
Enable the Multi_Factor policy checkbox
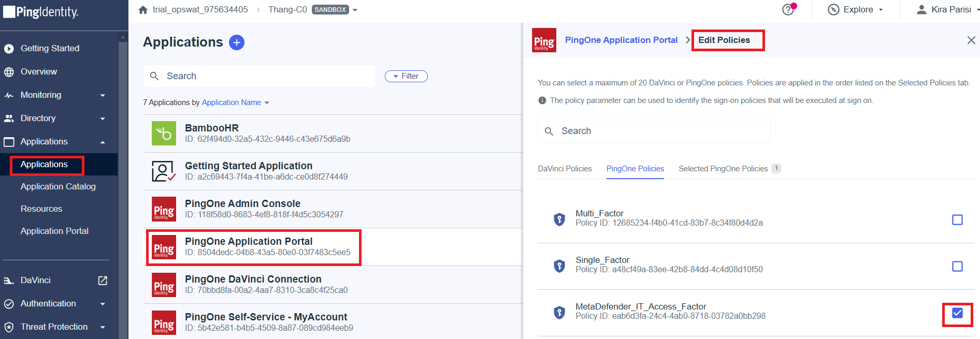point(957,220)
